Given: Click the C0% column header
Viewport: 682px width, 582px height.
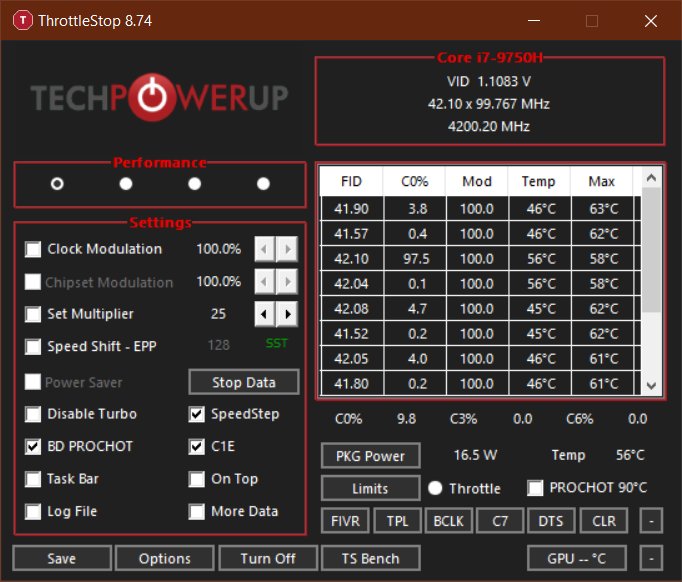Looking at the screenshot, I should pos(415,181).
